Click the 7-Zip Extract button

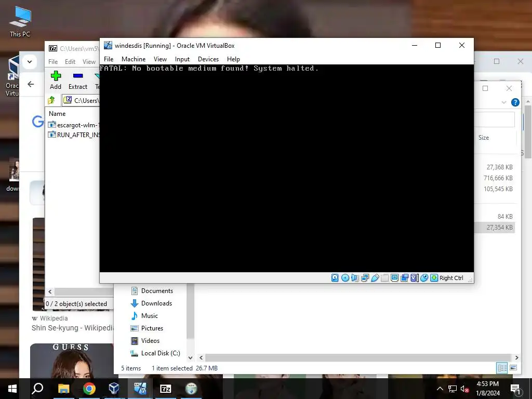pyautogui.click(x=78, y=81)
